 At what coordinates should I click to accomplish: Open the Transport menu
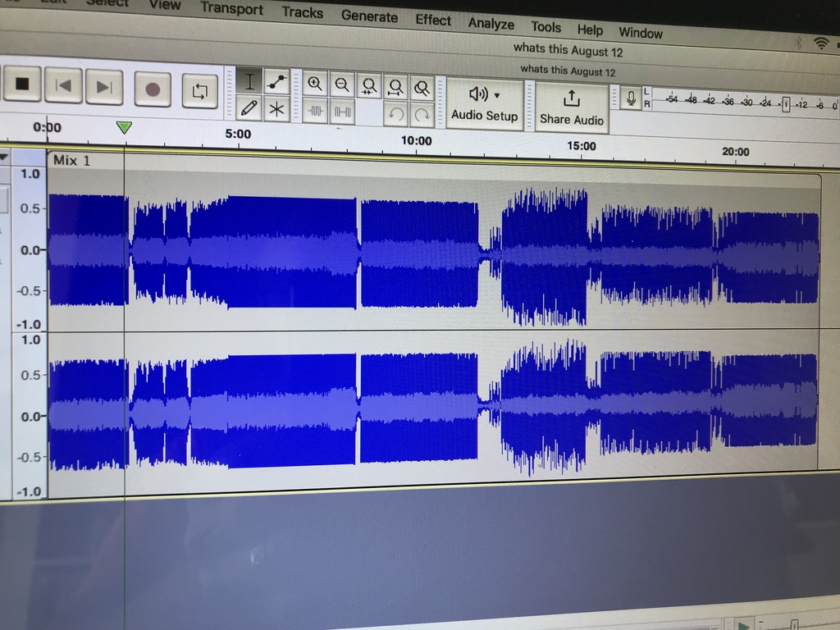pyautogui.click(x=231, y=8)
